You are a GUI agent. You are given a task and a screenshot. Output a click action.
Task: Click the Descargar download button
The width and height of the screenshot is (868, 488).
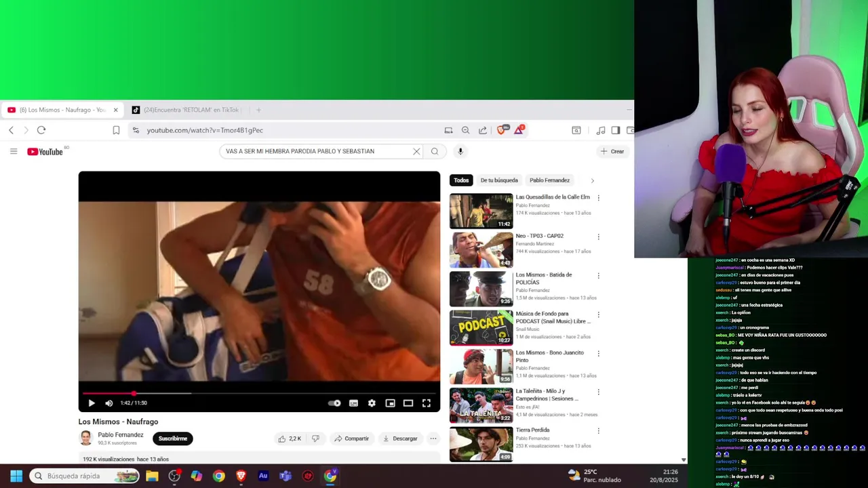coord(400,439)
